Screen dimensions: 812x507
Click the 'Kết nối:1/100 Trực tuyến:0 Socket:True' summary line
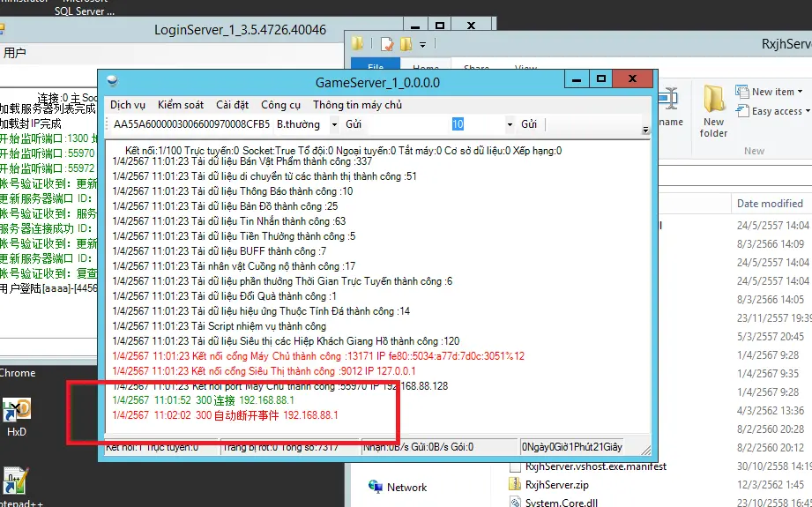343,151
